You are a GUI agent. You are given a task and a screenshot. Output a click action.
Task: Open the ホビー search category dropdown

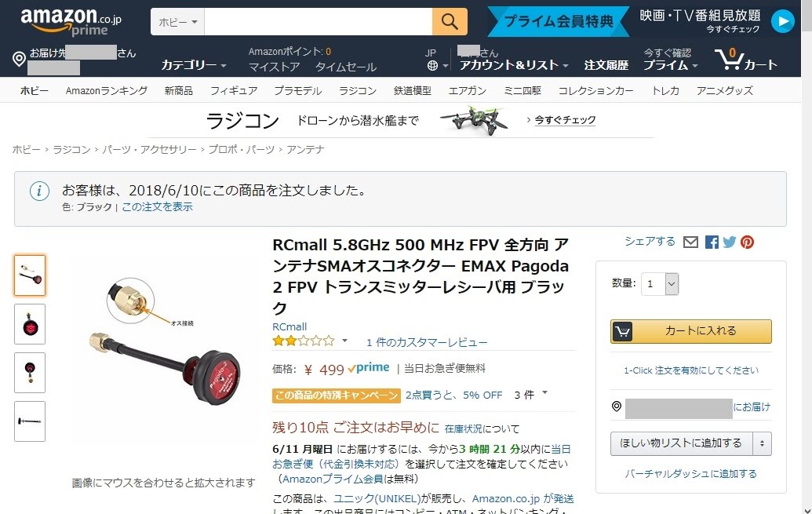[177, 22]
